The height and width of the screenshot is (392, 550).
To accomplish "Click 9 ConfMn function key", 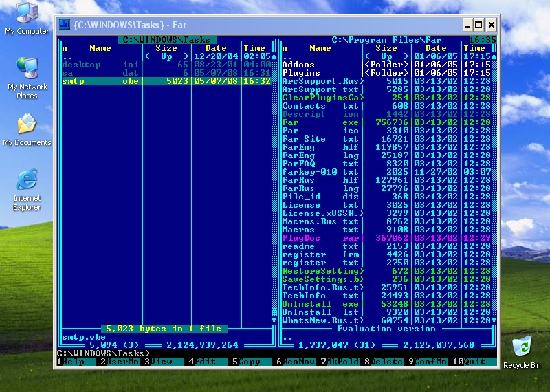I will [428, 362].
